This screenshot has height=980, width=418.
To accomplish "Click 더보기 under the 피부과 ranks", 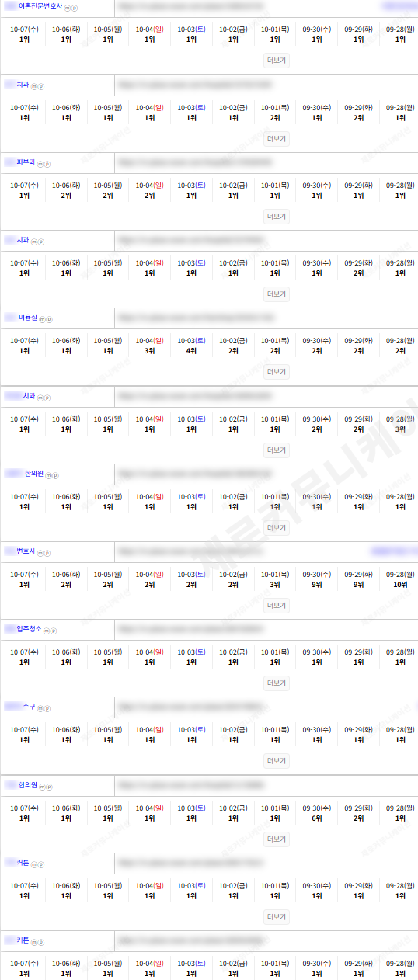I will point(276,216).
